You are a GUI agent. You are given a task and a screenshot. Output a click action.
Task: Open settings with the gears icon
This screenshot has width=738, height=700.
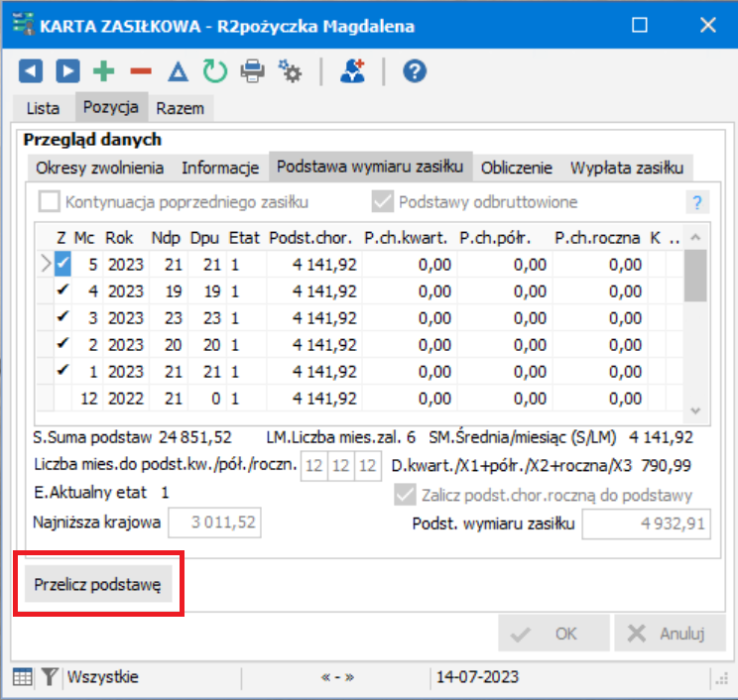[x=290, y=71]
